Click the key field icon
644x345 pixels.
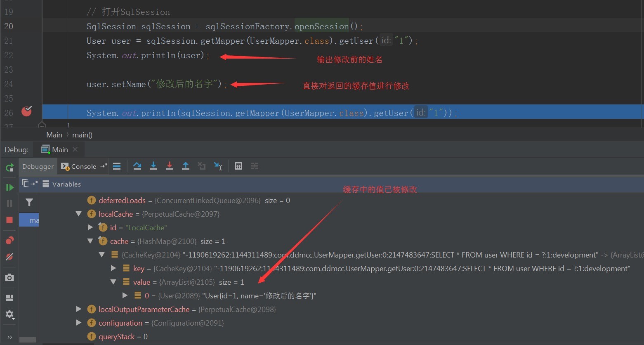point(126,268)
